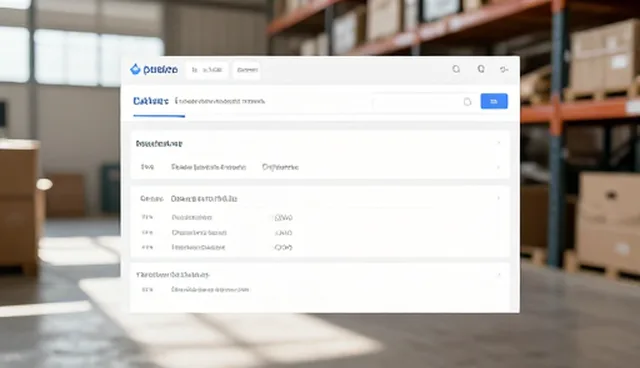Select the second white pill in header
The height and width of the screenshot is (368, 640).
click(247, 70)
